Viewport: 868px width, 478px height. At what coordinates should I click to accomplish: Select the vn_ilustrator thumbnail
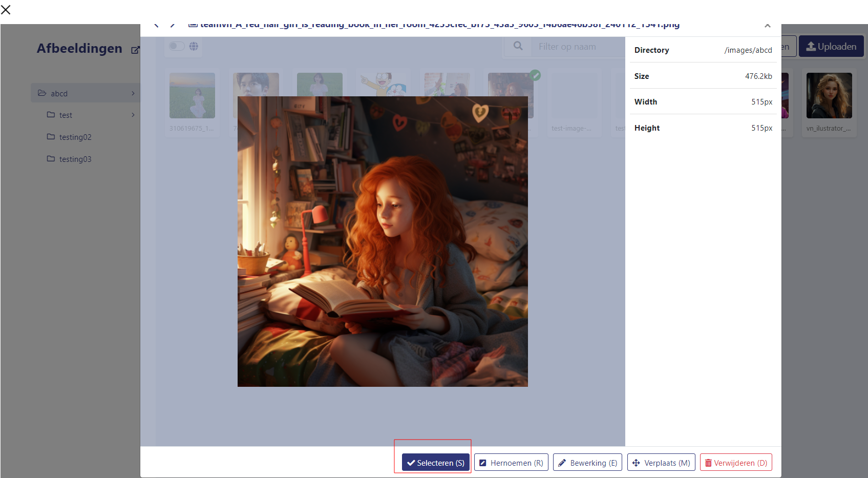click(829, 96)
